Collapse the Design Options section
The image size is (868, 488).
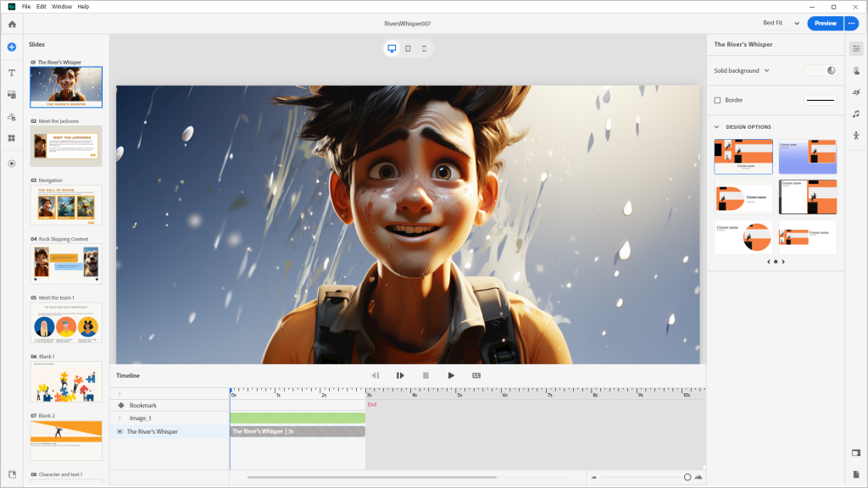point(717,127)
